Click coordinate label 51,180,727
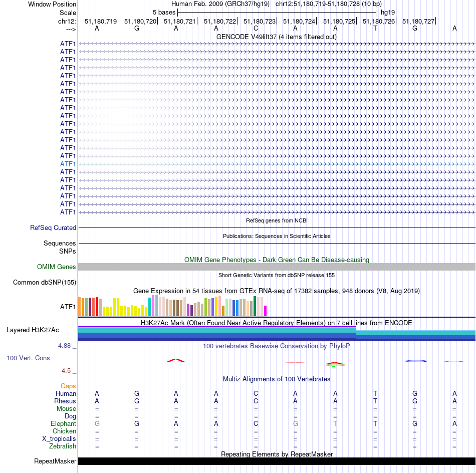Image resolution: width=476 pixels, height=473 pixels. 418,21
